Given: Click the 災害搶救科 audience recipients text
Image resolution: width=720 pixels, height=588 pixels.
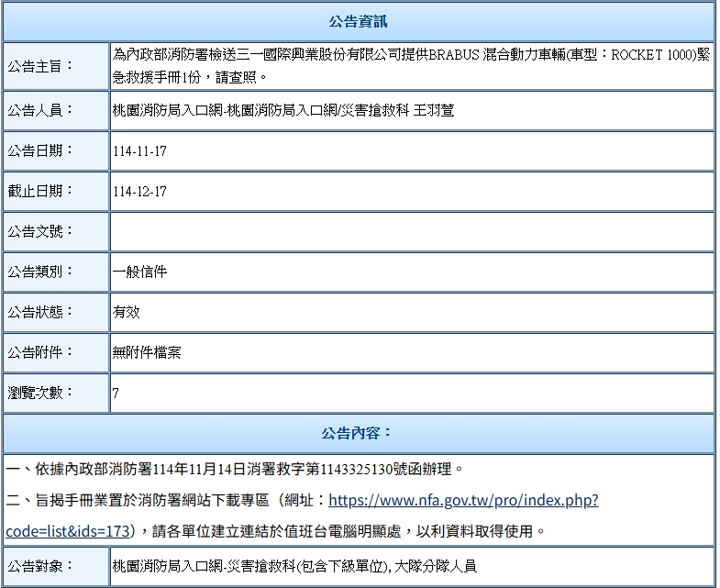Looking at the screenshot, I should (x=294, y=566).
